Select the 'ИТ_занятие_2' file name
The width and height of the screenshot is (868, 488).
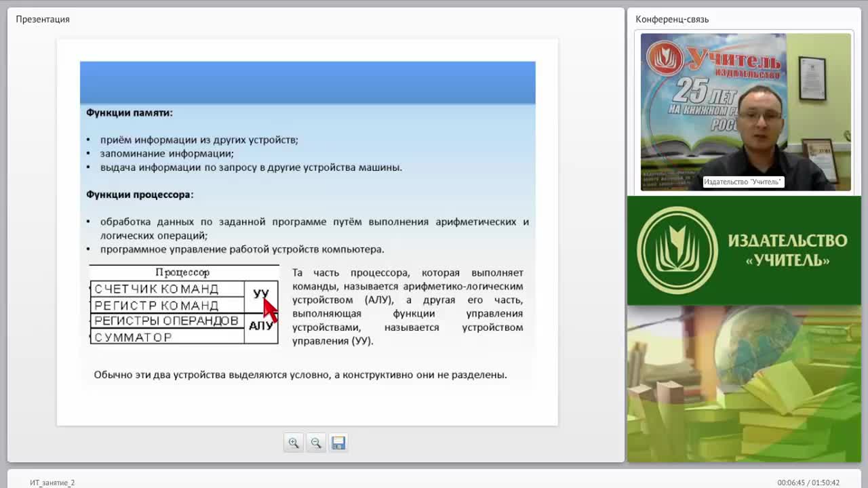coord(52,483)
